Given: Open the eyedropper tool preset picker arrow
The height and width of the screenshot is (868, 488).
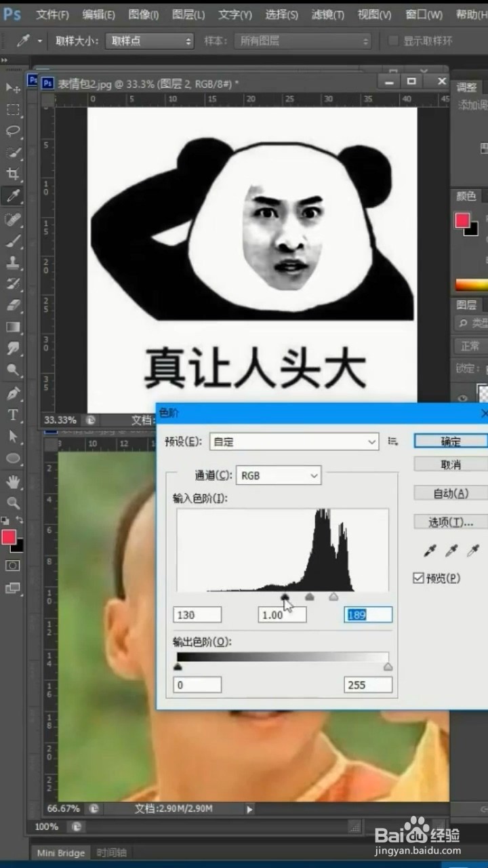Looking at the screenshot, I should 39,41.
